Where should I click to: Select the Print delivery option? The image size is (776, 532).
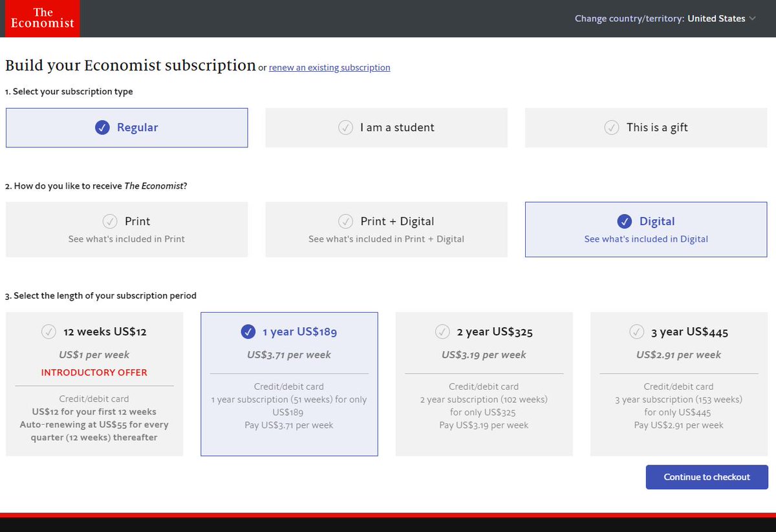127,229
